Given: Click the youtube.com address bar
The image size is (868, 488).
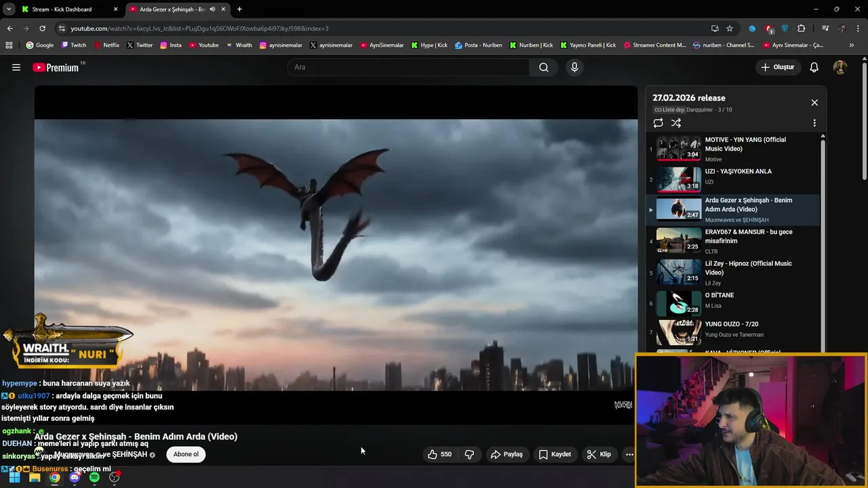Looking at the screenshot, I should pyautogui.click(x=380, y=28).
